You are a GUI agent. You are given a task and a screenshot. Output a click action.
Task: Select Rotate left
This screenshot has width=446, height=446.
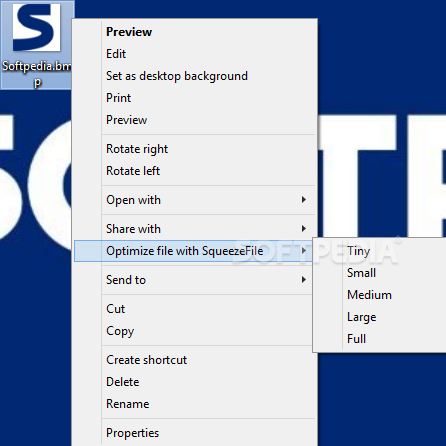[x=195, y=171]
